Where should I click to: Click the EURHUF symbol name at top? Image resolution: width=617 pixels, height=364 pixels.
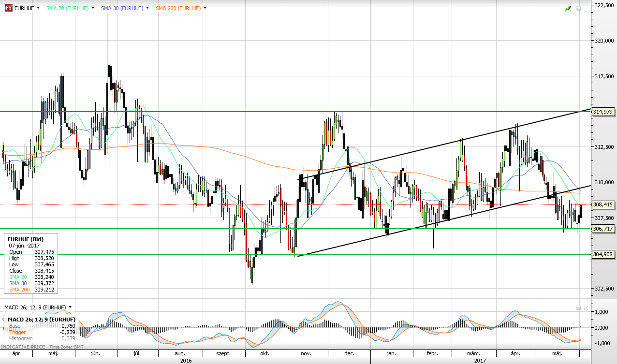(24, 8)
